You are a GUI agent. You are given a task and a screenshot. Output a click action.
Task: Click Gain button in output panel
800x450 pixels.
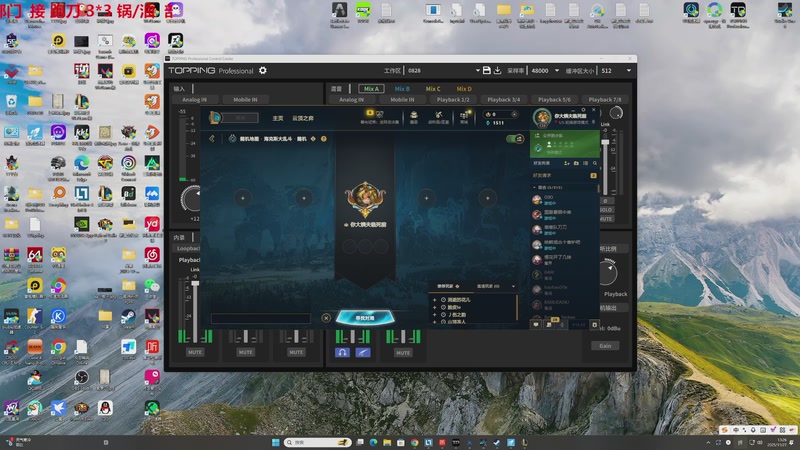click(605, 346)
